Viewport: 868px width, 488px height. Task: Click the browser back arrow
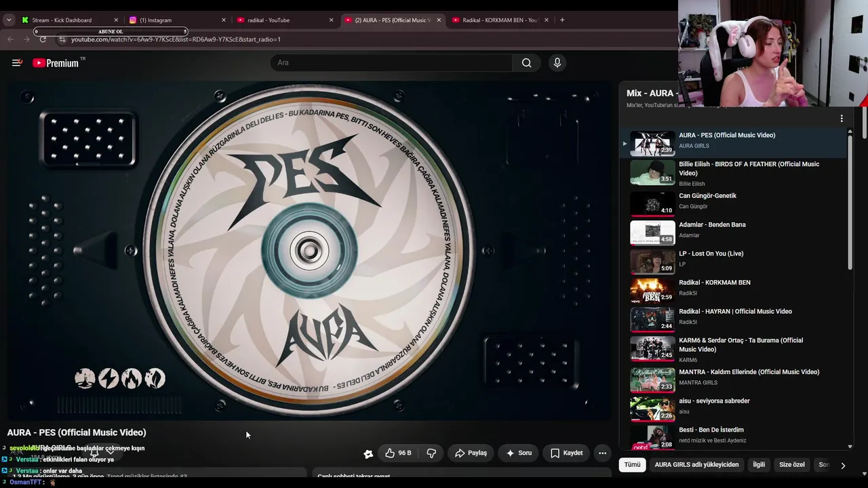pos(10,39)
